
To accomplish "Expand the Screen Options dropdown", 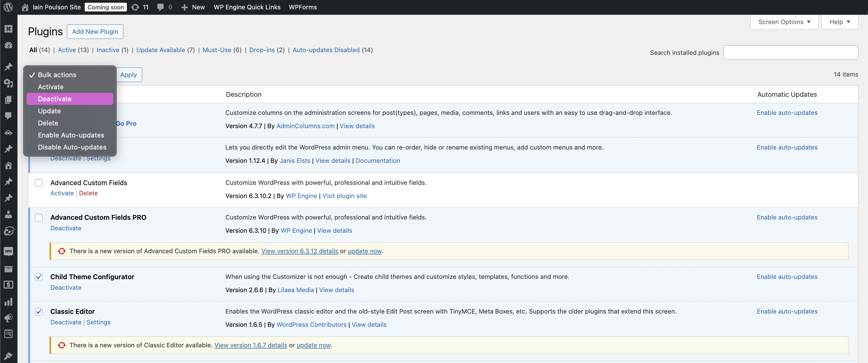I will pos(784,22).
